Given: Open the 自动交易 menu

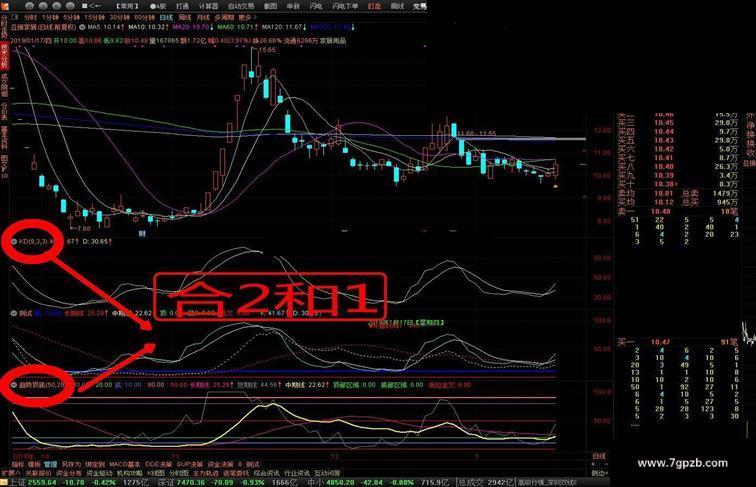Looking at the screenshot, I should (241, 6).
